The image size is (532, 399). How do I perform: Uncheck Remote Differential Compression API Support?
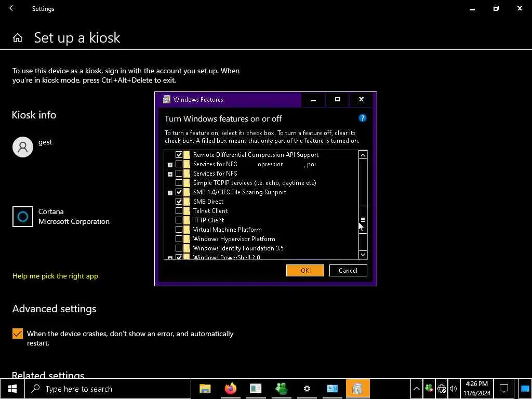pos(179,155)
